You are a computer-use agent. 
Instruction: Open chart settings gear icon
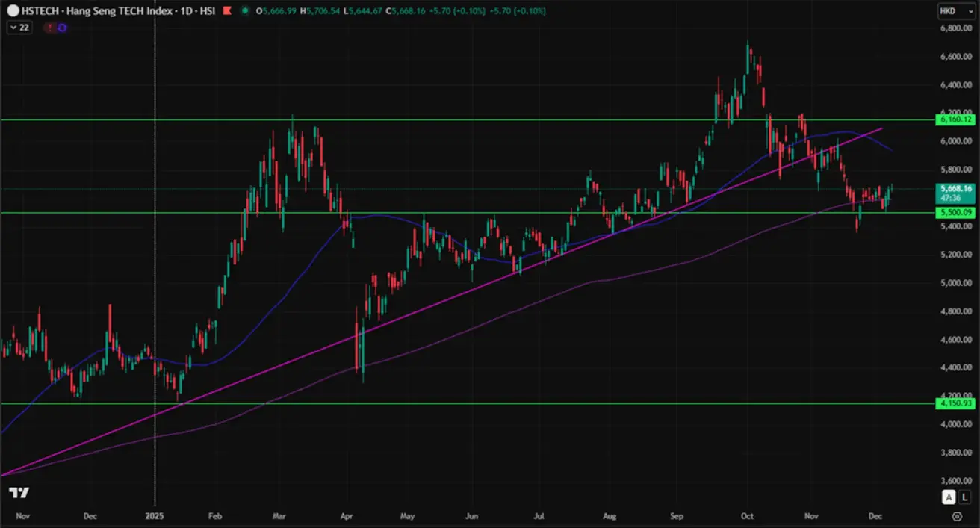coord(957,516)
